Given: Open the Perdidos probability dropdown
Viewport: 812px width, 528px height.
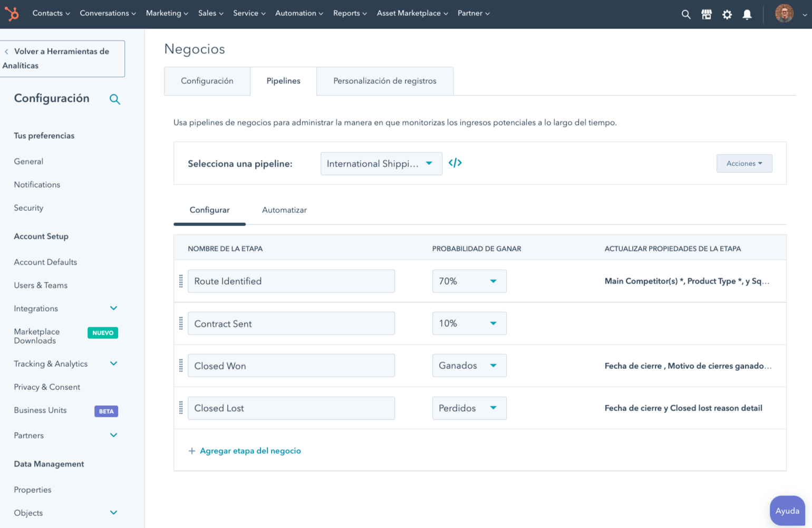Looking at the screenshot, I should [x=469, y=408].
